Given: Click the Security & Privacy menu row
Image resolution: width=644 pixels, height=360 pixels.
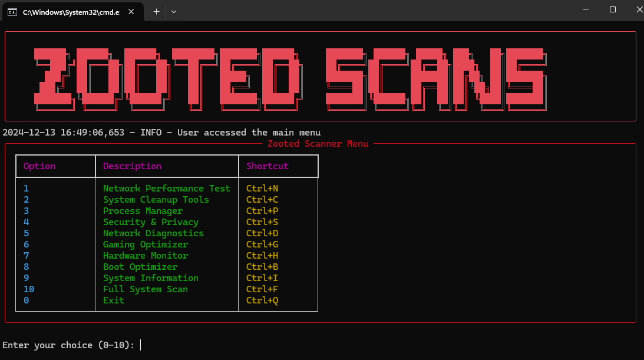Looking at the screenshot, I should point(150,222).
